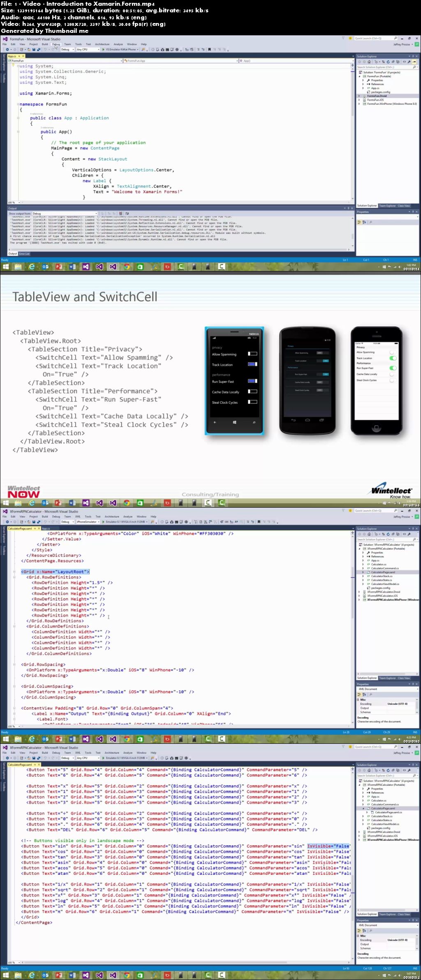
Task: Tap Windows Phone back arrow in slide
Action: (x=215, y=422)
